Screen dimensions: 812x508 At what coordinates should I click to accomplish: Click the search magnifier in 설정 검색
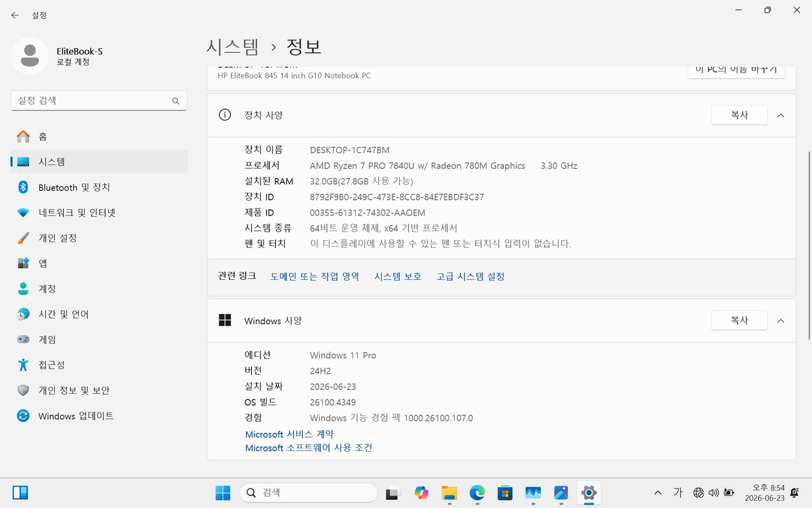click(x=175, y=101)
